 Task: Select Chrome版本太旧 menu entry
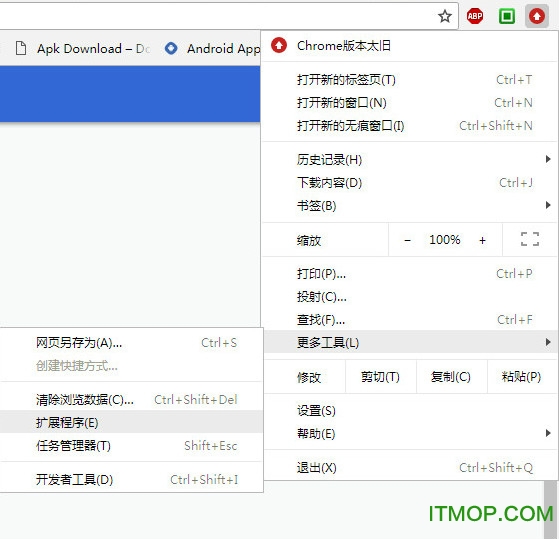click(410, 46)
